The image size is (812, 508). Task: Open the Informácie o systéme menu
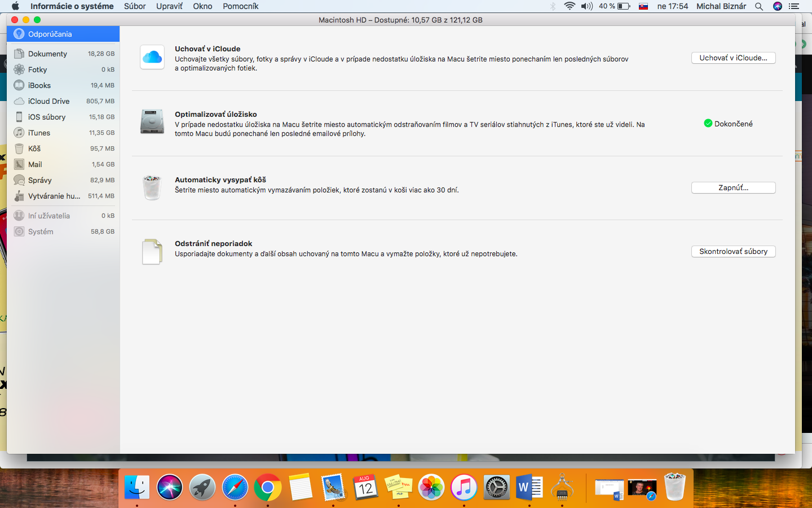tap(72, 6)
